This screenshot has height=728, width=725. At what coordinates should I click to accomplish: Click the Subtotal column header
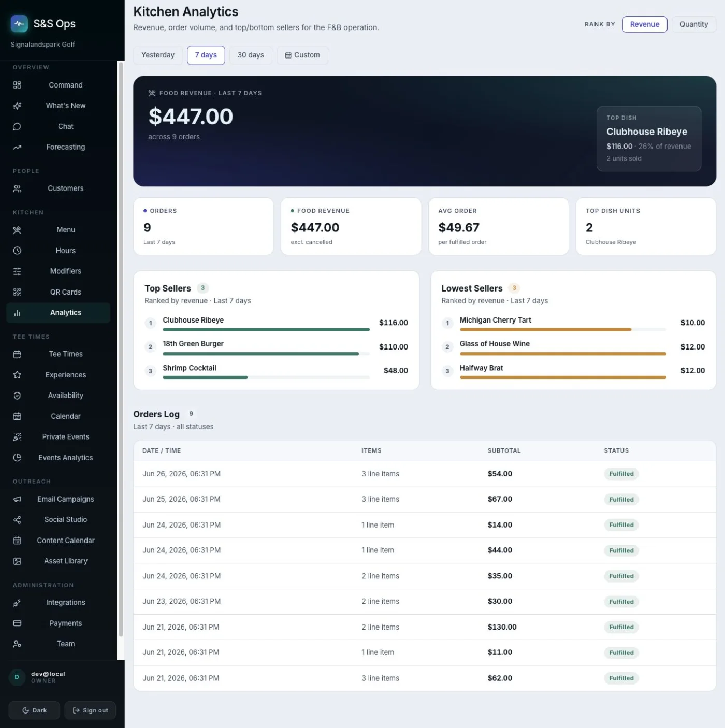[x=504, y=450]
